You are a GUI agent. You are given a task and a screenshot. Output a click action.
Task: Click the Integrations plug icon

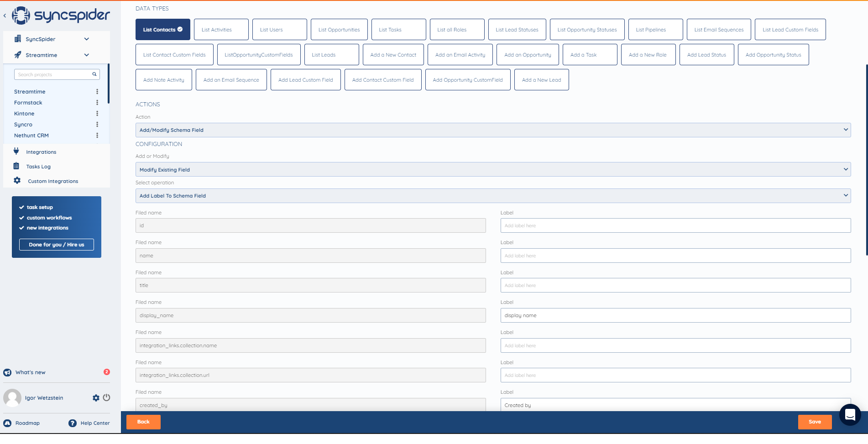pyautogui.click(x=16, y=151)
